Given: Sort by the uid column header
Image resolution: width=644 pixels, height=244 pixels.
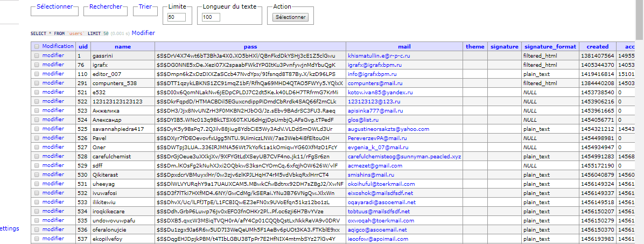Looking at the screenshot, I should (x=83, y=46).
